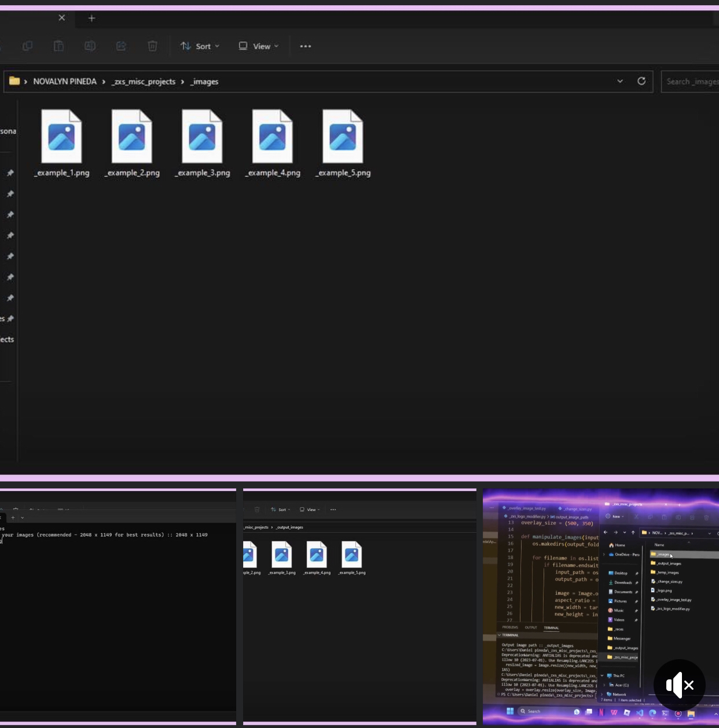This screenshot has height=728, width=719.
Task: Open Sort dropdown in _output_images preview
Action: tap(281, 510)
